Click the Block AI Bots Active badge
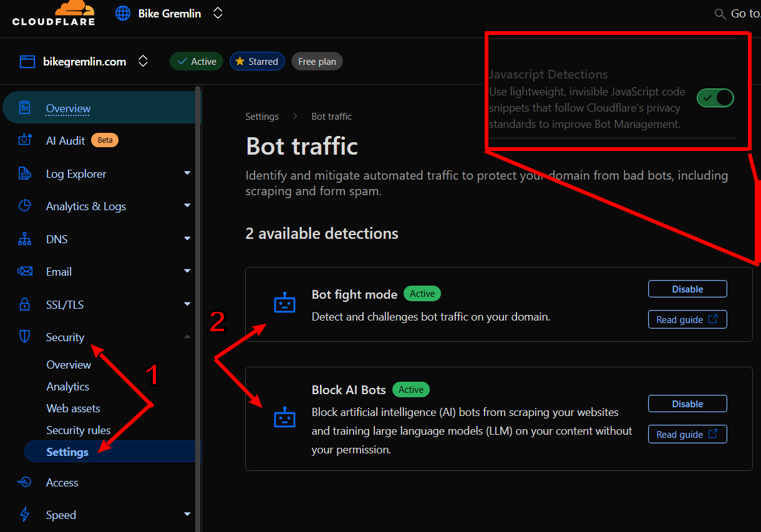The image size is (761, 532). coord(411,390)
